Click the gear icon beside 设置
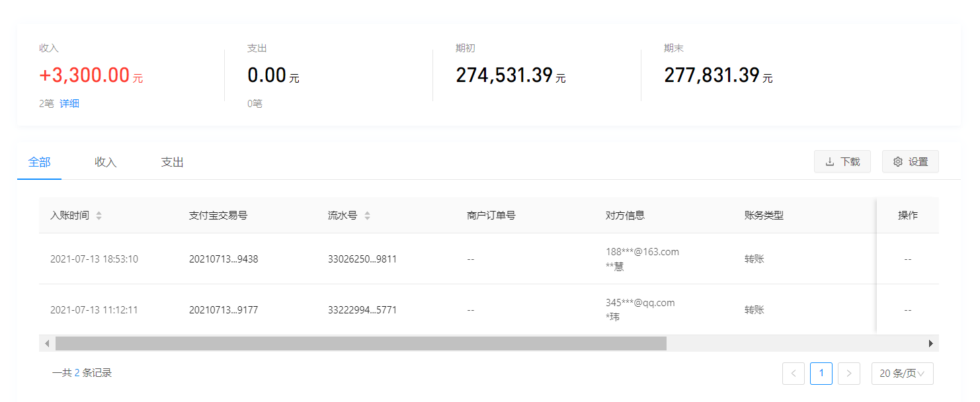 (x=898, y=161)
